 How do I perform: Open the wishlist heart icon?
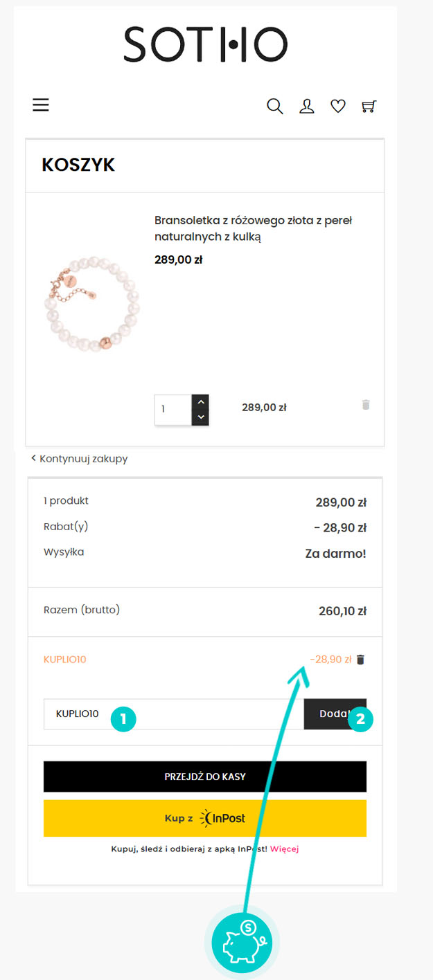pos(337,107)
